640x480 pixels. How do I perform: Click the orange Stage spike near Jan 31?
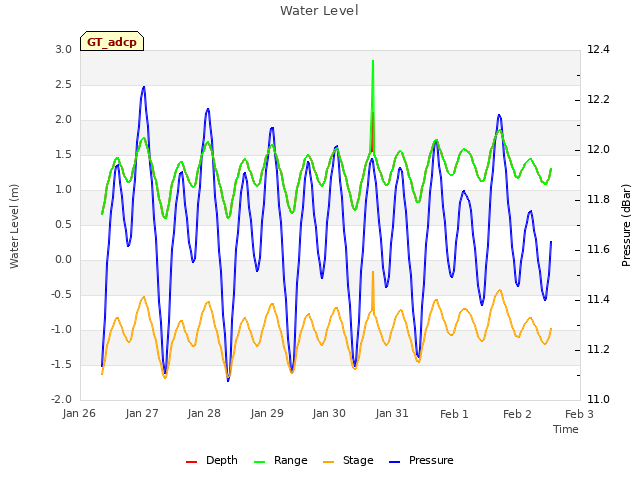click(x=373, y=272)
